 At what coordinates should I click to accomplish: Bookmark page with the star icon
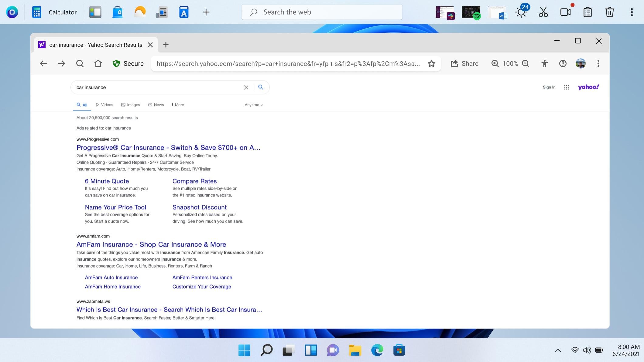coord(431,64)
